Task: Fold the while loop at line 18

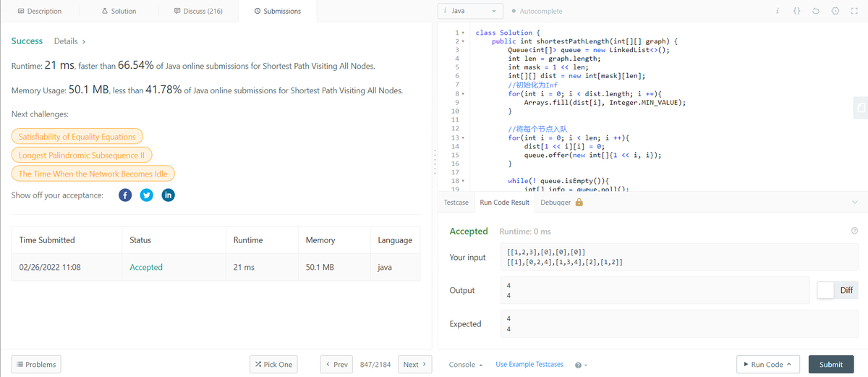Action: tap(463, 181)
